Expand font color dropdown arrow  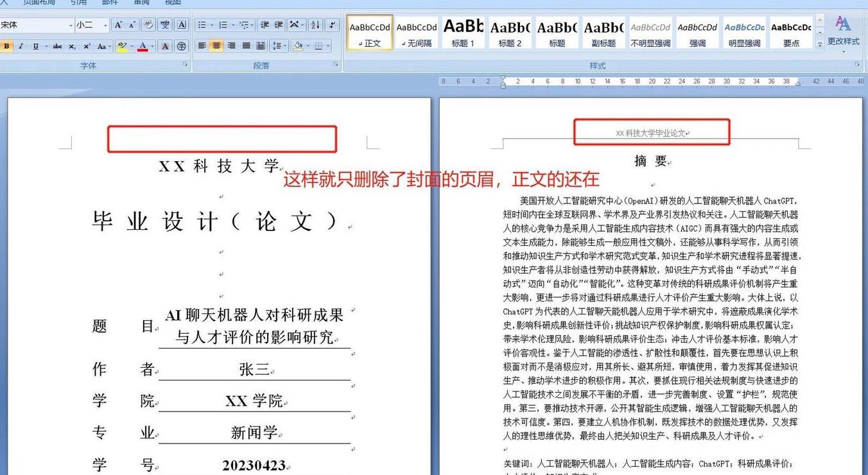(152, 46)
